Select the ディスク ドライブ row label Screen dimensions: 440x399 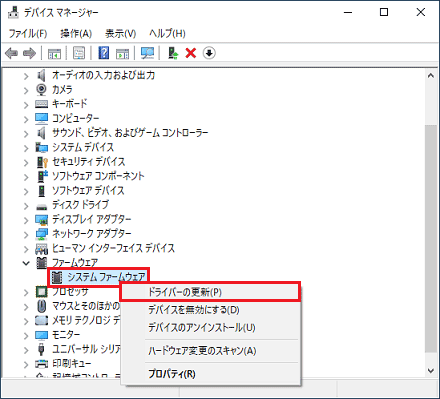(x=80, y=205)
